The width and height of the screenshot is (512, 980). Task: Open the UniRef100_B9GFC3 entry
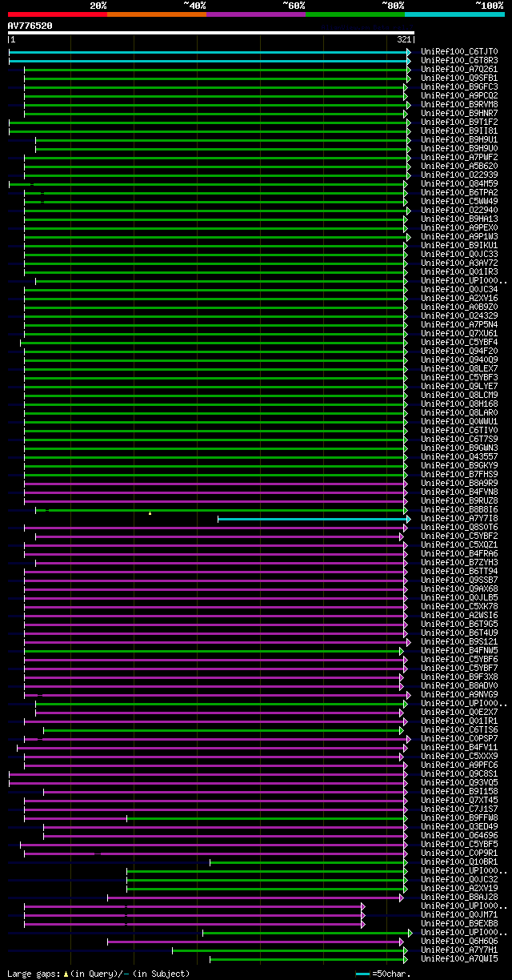pos(459,87)
